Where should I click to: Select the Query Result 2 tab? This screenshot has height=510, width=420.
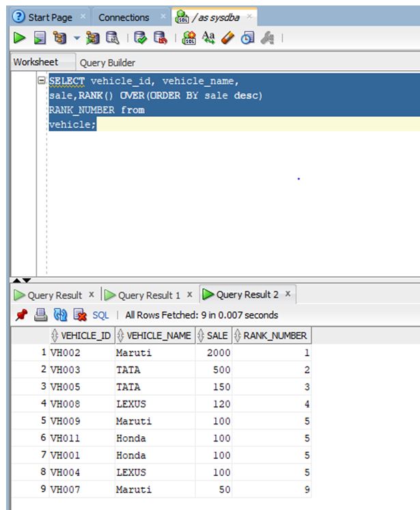coord(247,295)
